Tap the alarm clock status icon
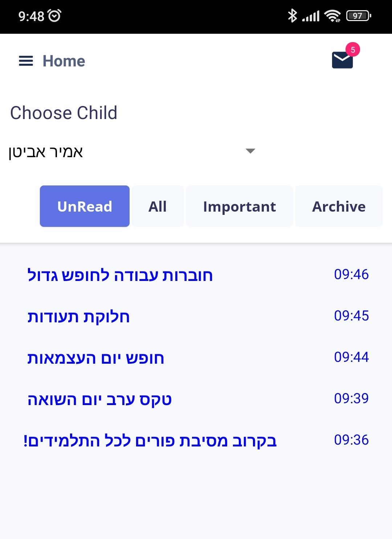 pos(54,16)
